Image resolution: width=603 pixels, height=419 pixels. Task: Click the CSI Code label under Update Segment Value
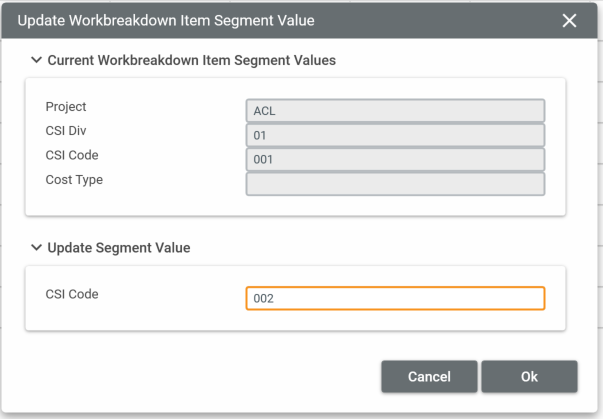click(72, 294)
